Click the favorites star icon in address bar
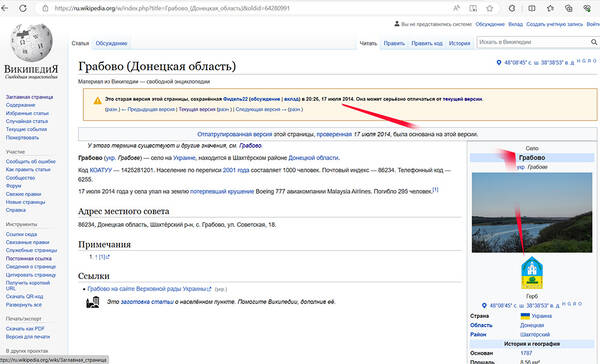This screenshot has width=600, height=364. (x=490, y=8)
